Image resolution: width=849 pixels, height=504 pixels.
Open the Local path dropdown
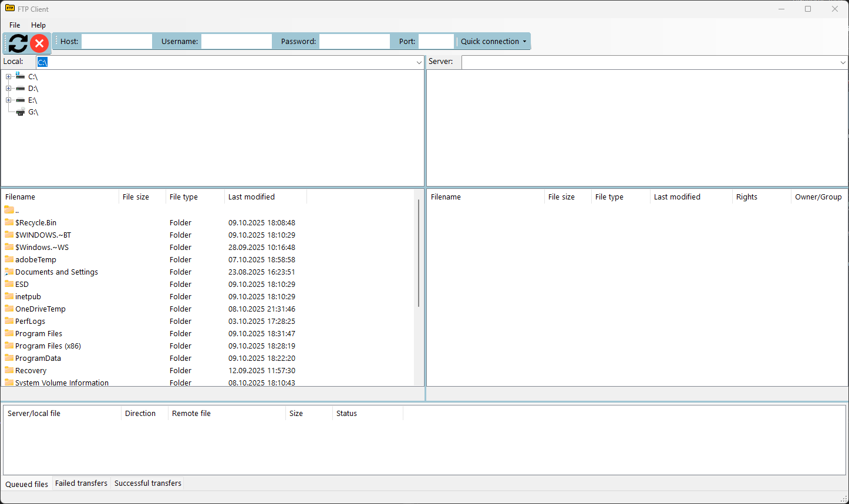click(419, 62)
